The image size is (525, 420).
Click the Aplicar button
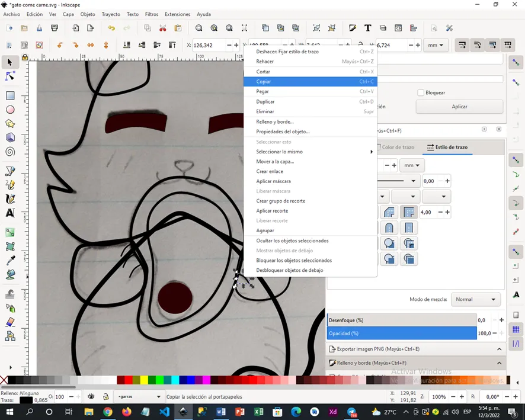click(x=459, y=107)
